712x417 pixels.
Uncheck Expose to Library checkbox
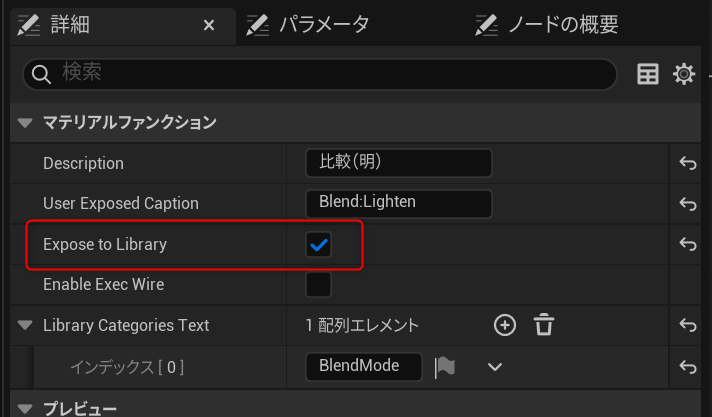tap(318, 245)
